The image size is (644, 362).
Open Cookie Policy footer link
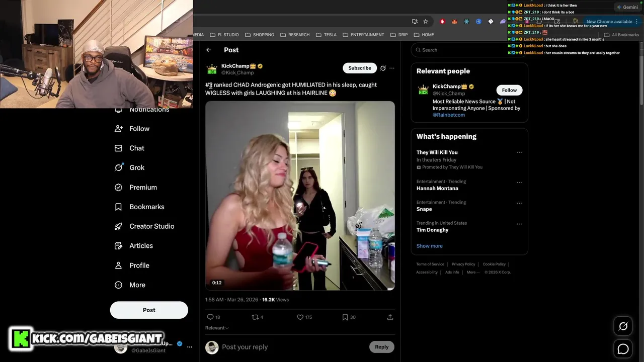coord(494,264)
